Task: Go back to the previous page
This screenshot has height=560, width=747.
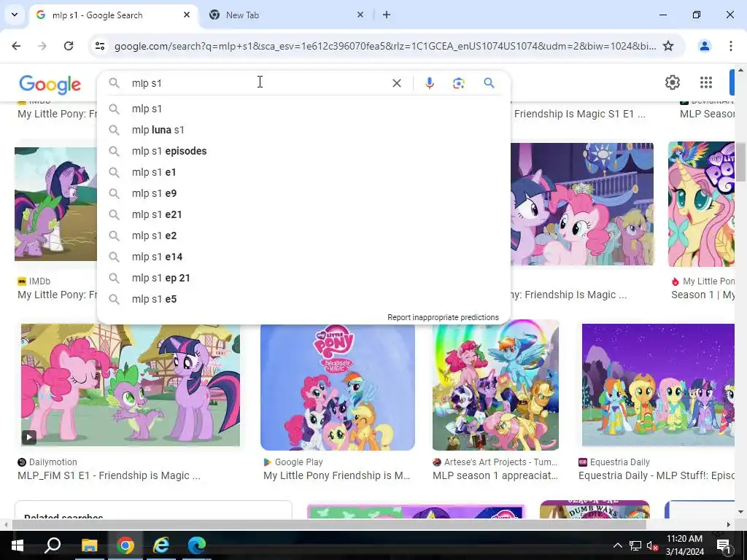Action: [x=16, y=46]
